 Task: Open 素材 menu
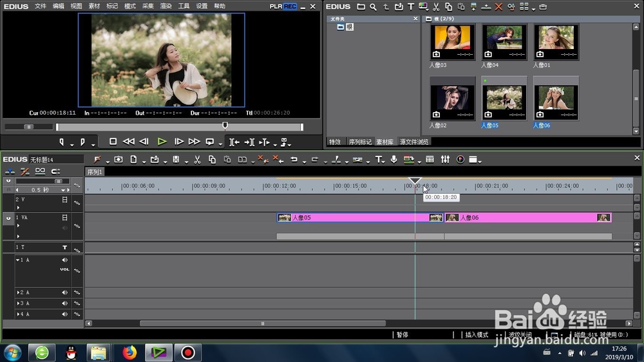tap(94, 6)
